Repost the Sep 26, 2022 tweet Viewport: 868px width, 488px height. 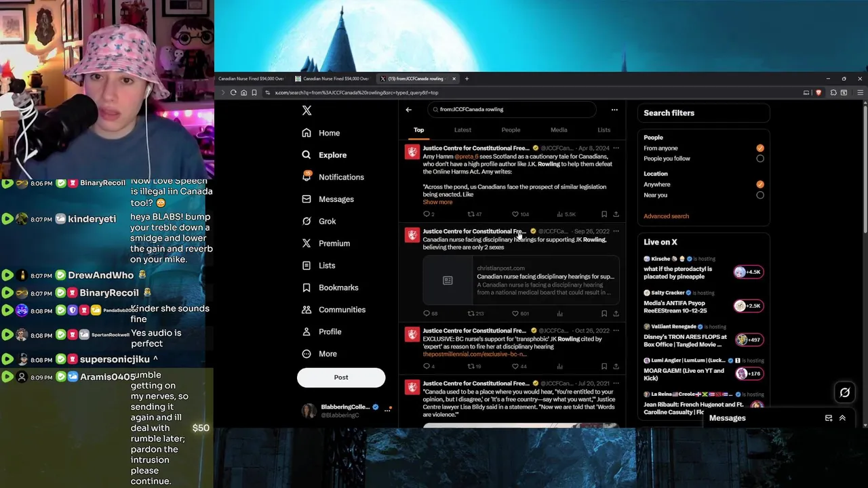(x=471, y=313)
